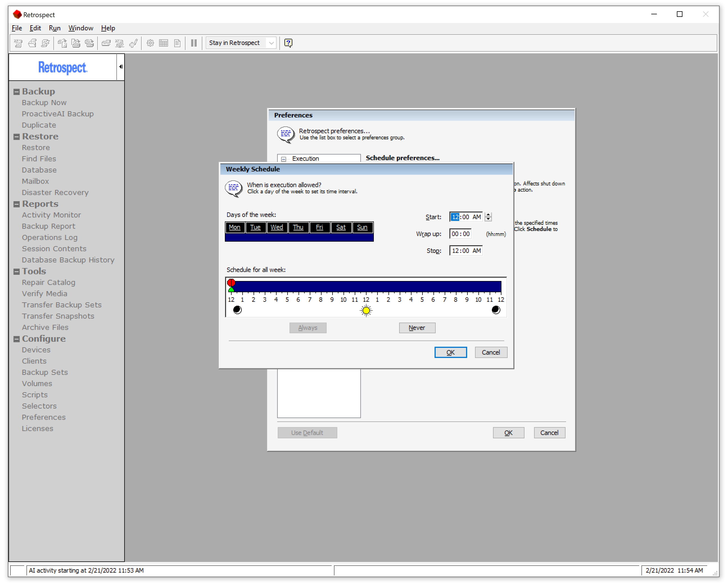This screenshot has width=728, height=585.
Task: Click the red stop marker on schedule bar
Action: point(231,283)
